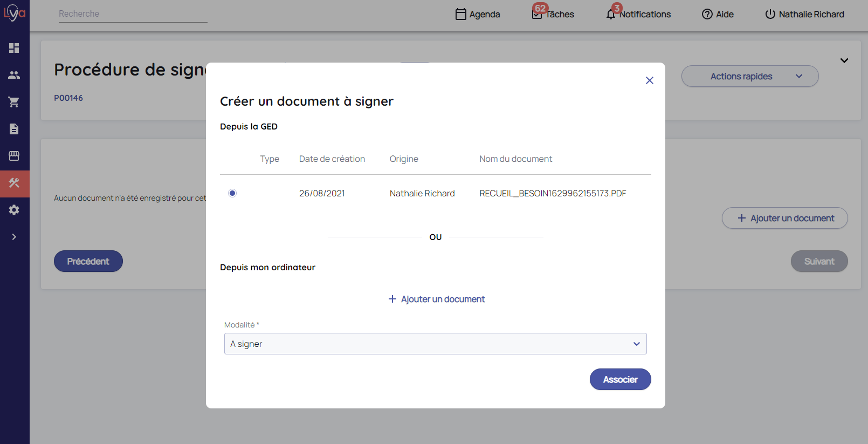This screenshot has width=868, height=444.
Task: Open the documents icon in sidebar
Action: [14, 129]
